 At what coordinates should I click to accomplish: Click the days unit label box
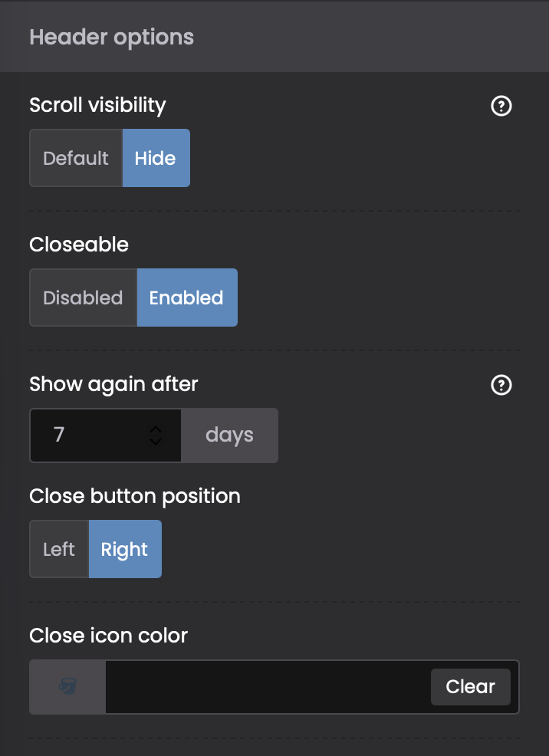(229, 436)
